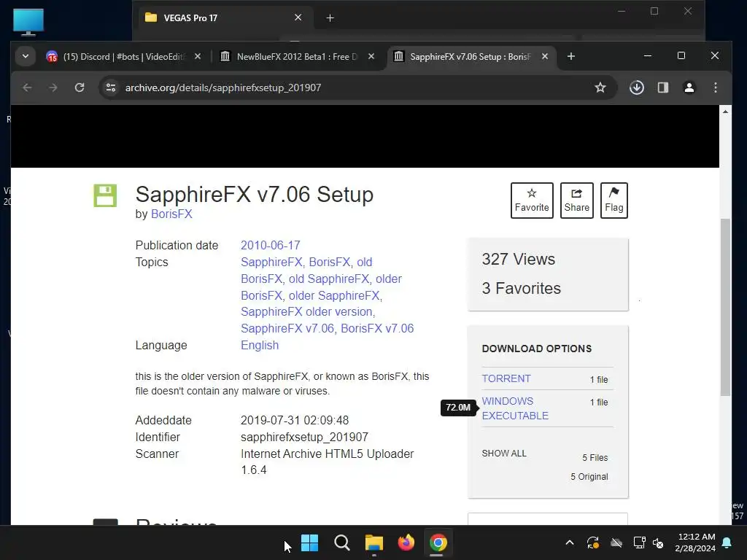The image size is (747, 560).
Task: Open site information icon in address bar
Action: tap(111, 87)
